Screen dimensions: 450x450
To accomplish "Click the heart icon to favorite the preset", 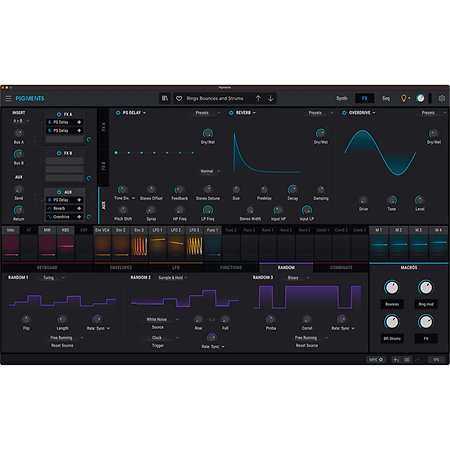I will (179, 98).
